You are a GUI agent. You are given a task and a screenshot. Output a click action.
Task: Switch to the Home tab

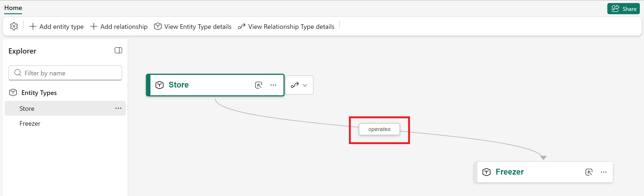point(13,8)
